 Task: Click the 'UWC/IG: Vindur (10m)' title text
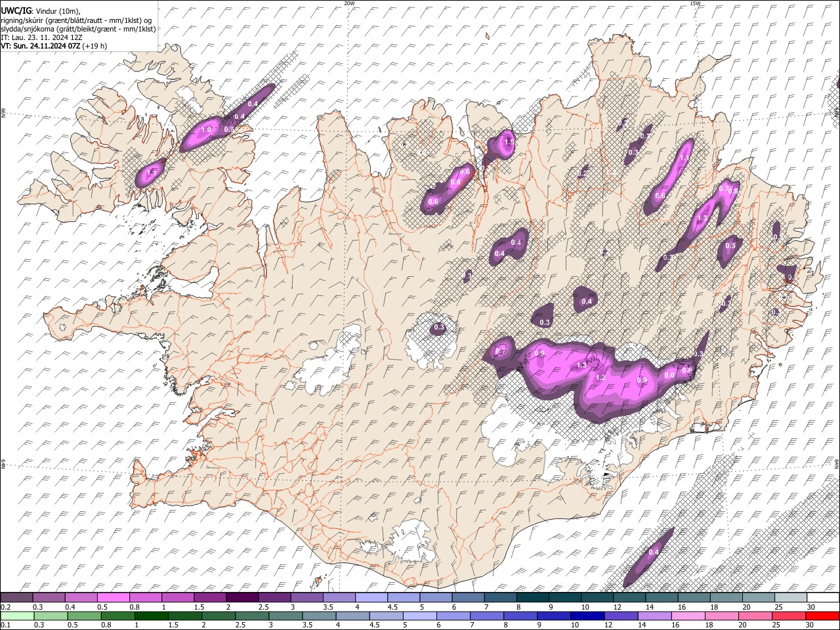(x=41, y=10)
